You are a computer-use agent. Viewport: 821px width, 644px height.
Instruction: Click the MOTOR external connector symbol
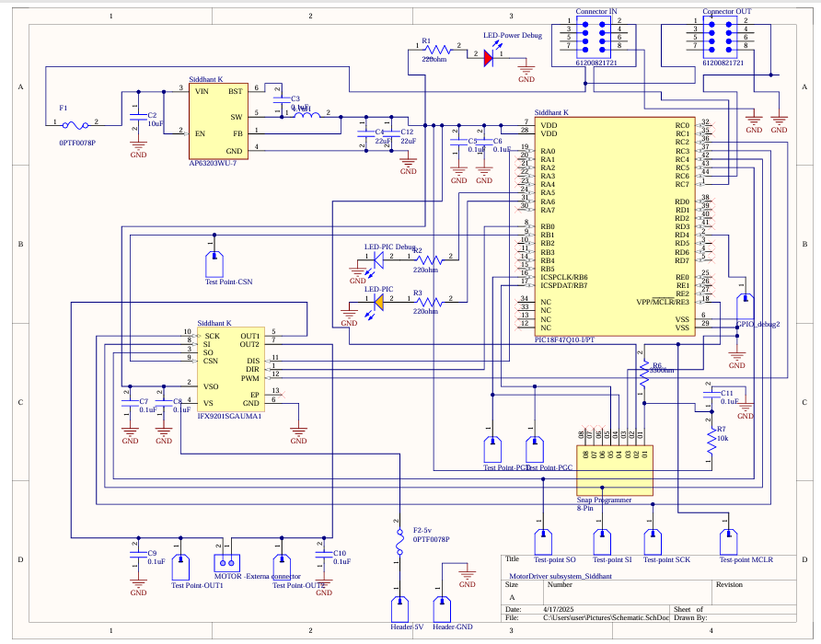point(225,561)
